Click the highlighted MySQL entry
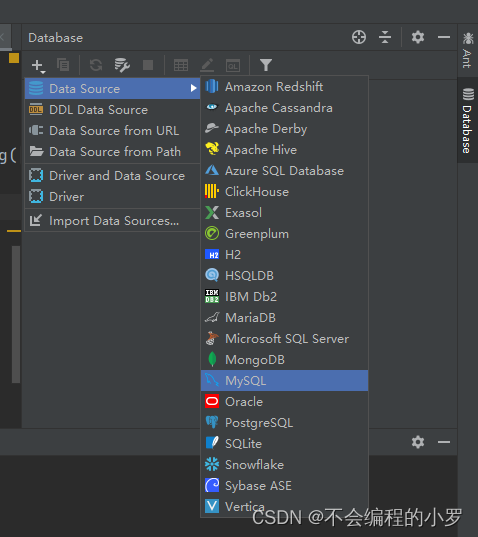 pos(285,380)
